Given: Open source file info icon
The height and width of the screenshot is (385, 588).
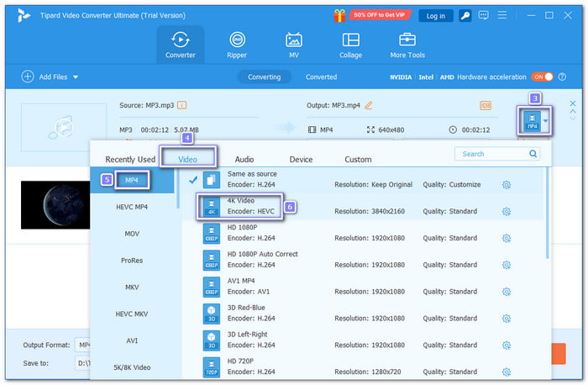Looking at the screenshot, I should tap(182, 105).
